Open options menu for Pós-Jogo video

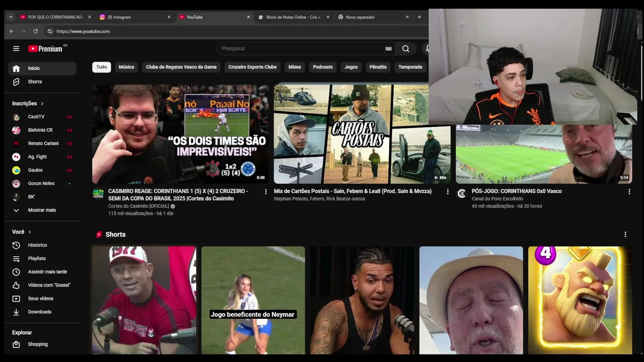629,192
